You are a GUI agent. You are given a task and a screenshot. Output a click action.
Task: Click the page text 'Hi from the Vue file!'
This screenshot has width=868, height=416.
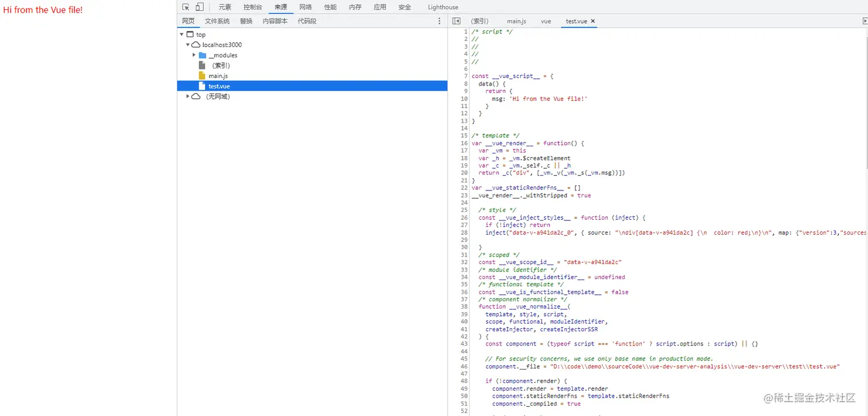[x=43, y=10]
